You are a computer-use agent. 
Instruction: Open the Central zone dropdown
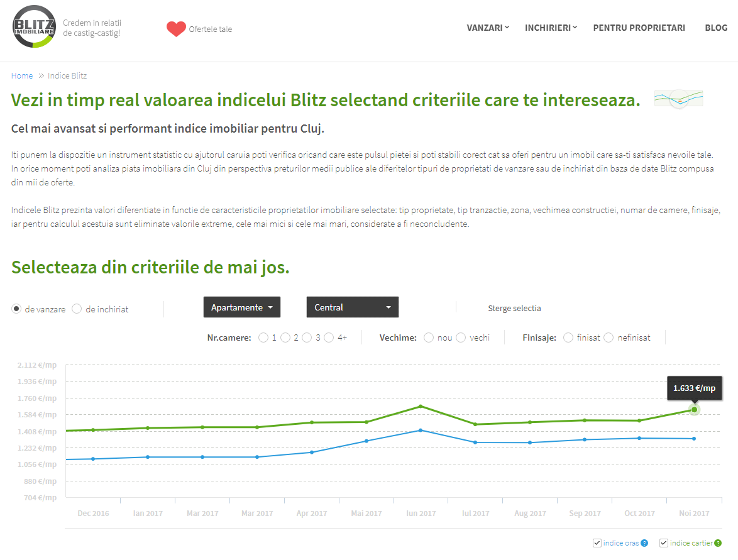(352, 307)
